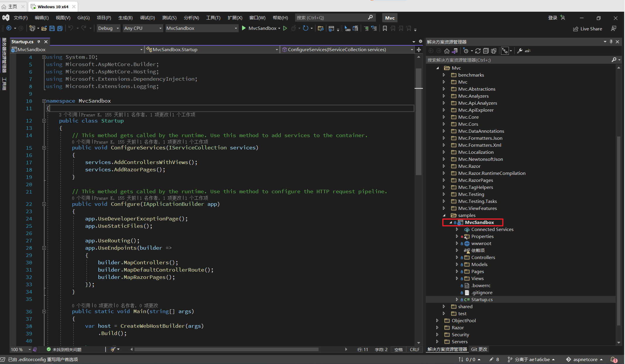
Task: Click the editor horizontal scrollbar
Action: click(x=226, y=349)
